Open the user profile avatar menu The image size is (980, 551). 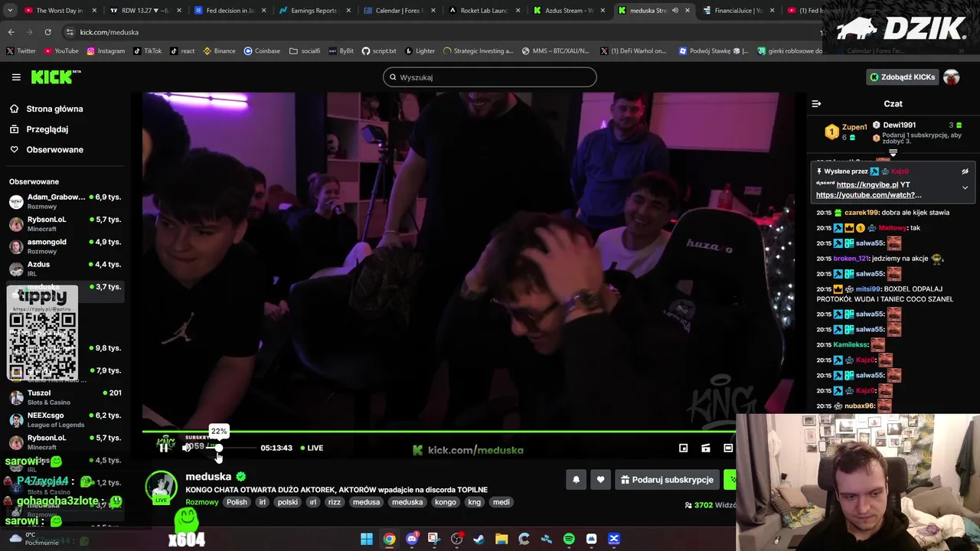coord(952,77)
